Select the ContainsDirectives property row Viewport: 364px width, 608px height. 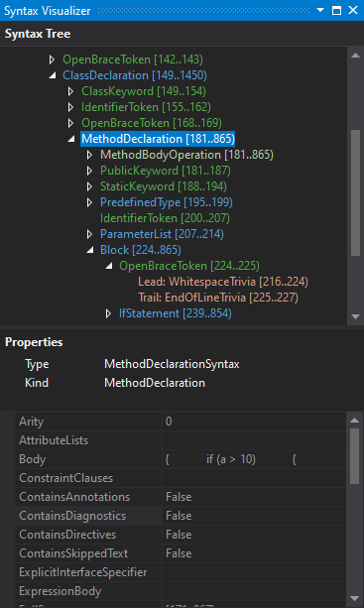click(180, 535)
